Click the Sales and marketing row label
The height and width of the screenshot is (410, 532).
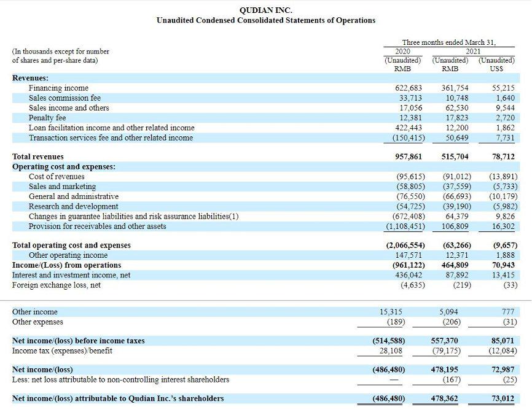click(x=63, y=187)
